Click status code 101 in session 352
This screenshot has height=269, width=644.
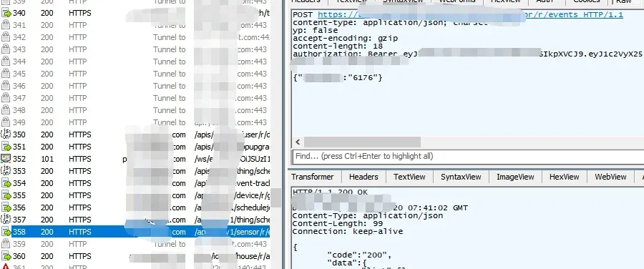tap(47, 159)
